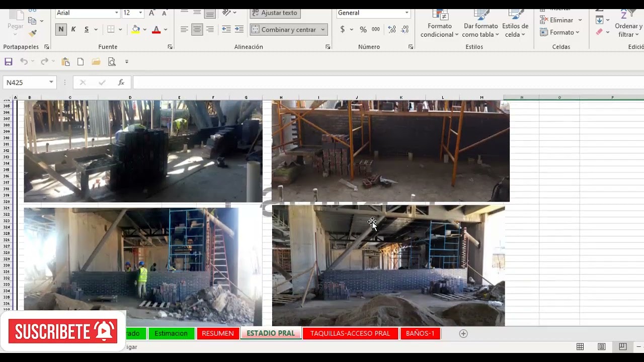Expand the Name Box dropdown arrow
Screen dimensions: 644x362
[x=51, y=82]
